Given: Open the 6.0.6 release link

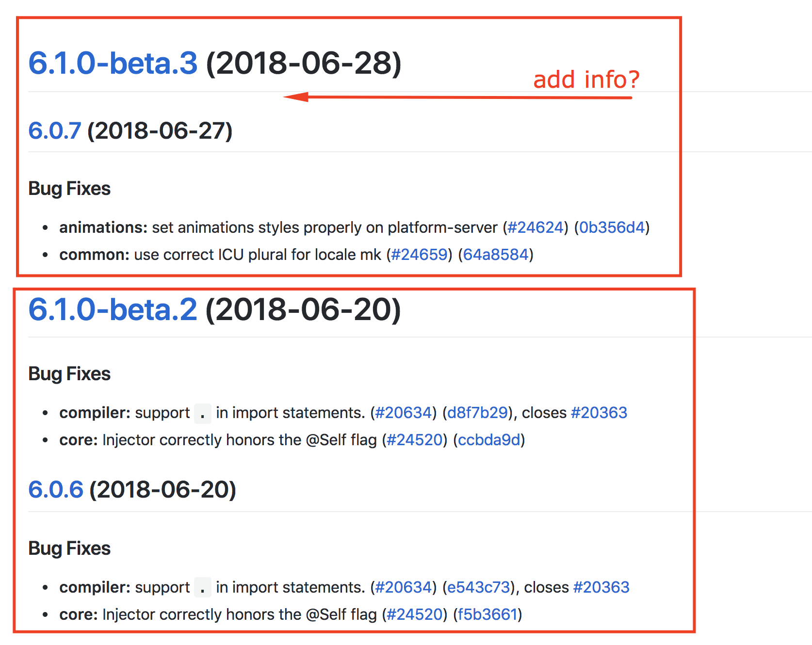Looking at the screenshot, I should (x=55, y=489).
